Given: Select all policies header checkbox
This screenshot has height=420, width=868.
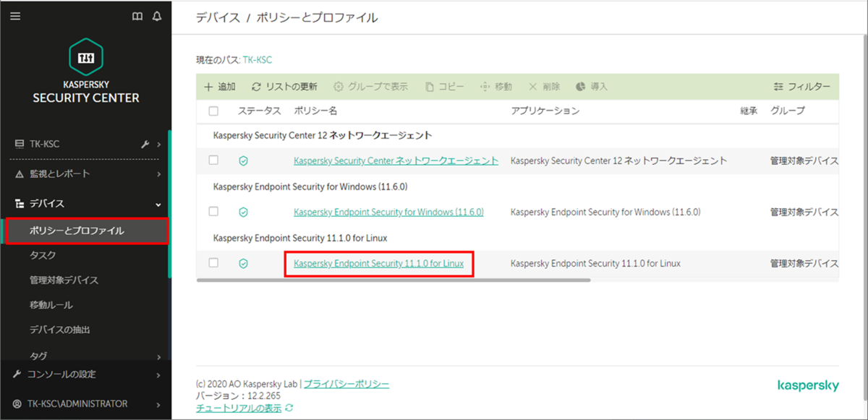Looking at the screenshot, I should point(213,111).
